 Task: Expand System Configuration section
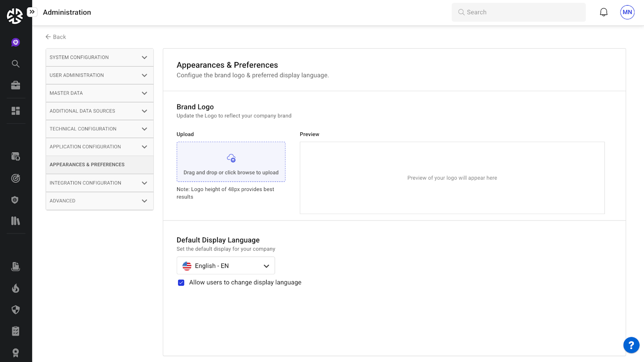coord(99,58)
